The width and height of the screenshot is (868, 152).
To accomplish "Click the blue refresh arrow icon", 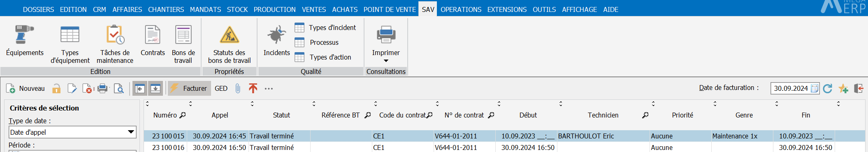I will 828,88.
